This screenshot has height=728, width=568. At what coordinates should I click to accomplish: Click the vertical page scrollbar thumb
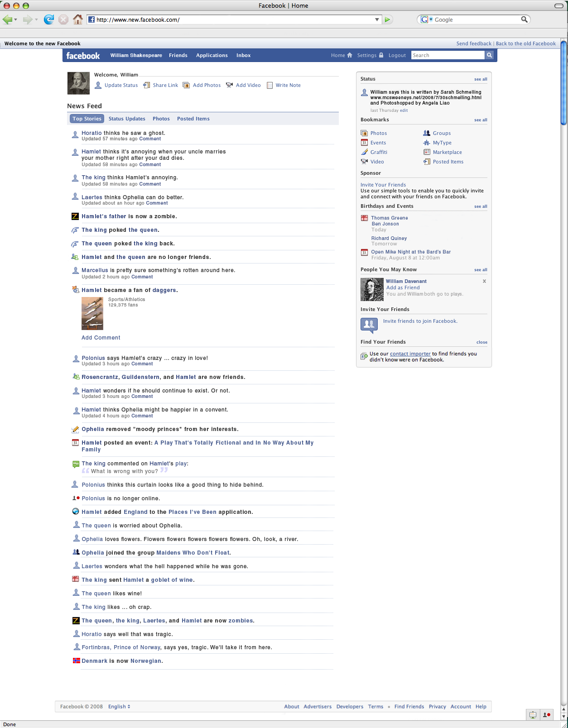click(x=564, y=83)
